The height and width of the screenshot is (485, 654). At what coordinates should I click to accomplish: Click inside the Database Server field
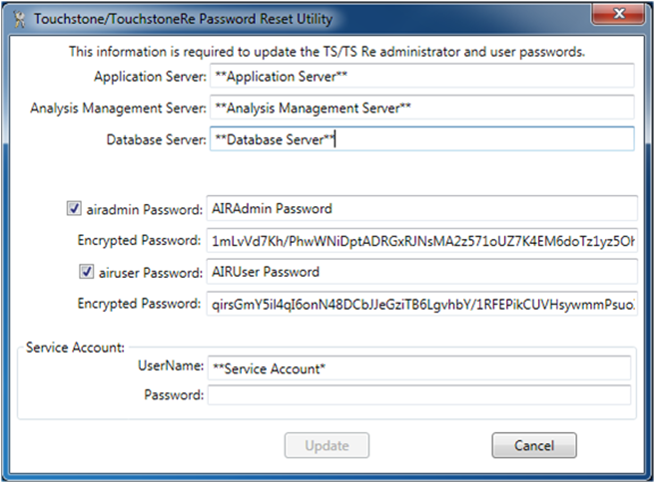coord(422,139)
